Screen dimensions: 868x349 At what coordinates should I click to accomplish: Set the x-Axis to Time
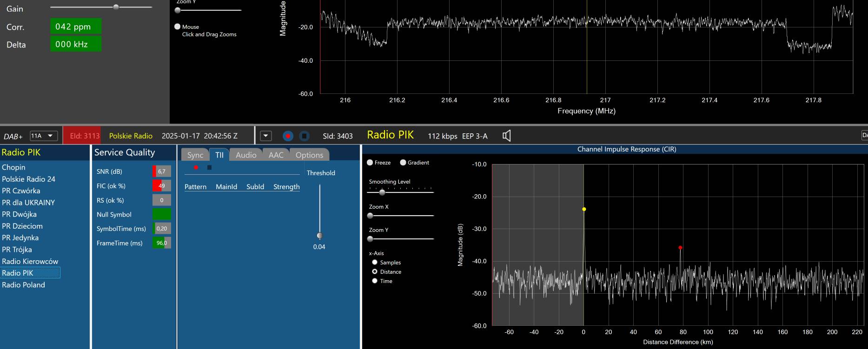click(375, 281)
